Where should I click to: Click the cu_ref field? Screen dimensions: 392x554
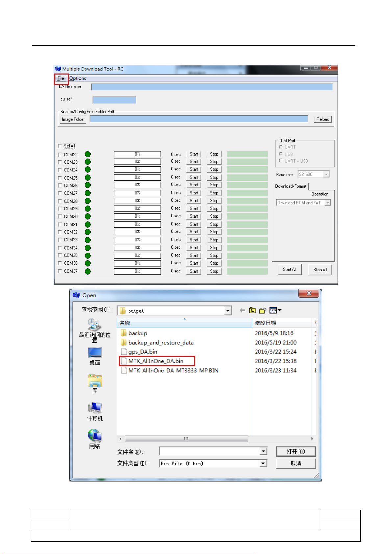[x=114, y=100]
